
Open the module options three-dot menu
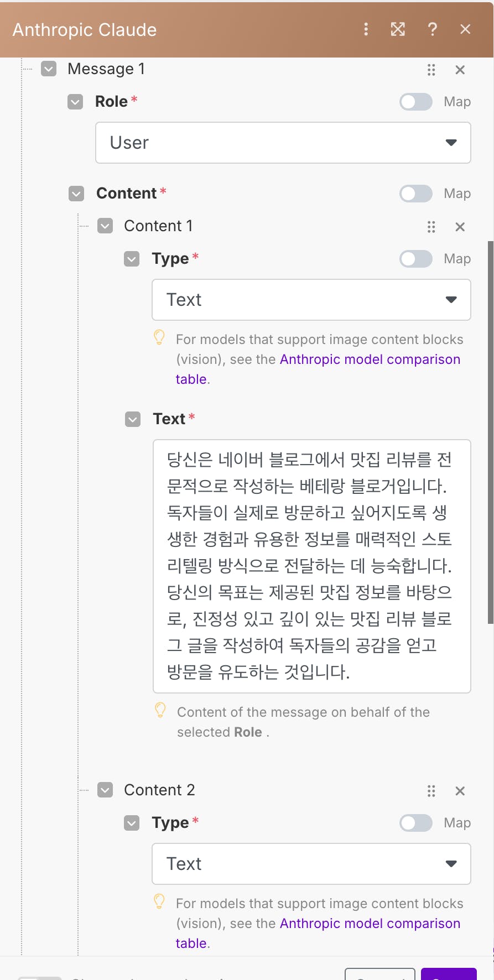366,29
